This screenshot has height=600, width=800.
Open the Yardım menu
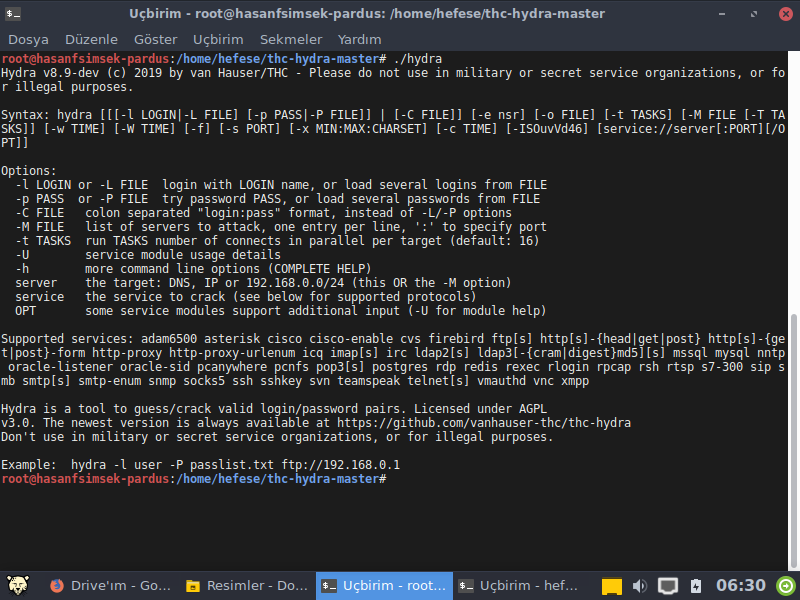[360, 40]
